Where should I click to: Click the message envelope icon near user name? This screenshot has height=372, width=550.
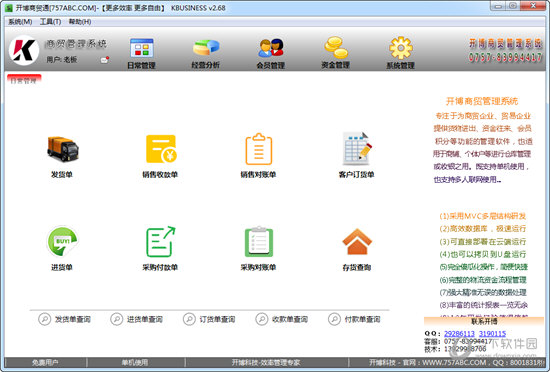[x=105, y=60]
